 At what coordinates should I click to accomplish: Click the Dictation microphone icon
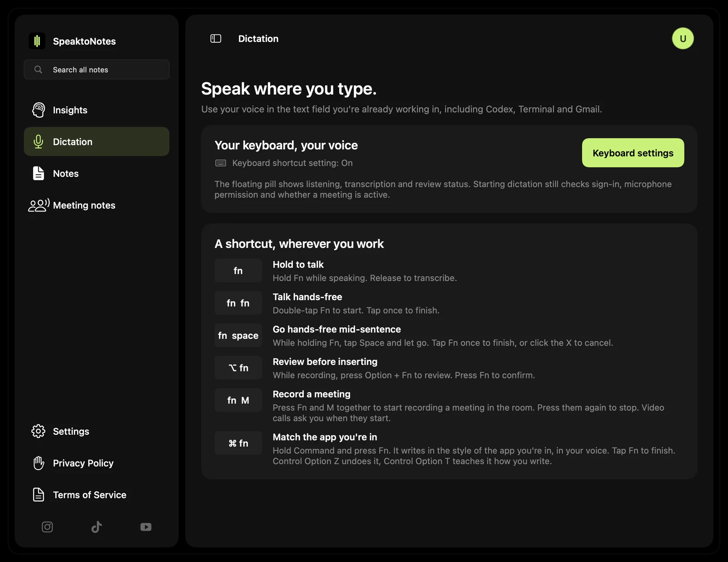[x=39, y=142]
